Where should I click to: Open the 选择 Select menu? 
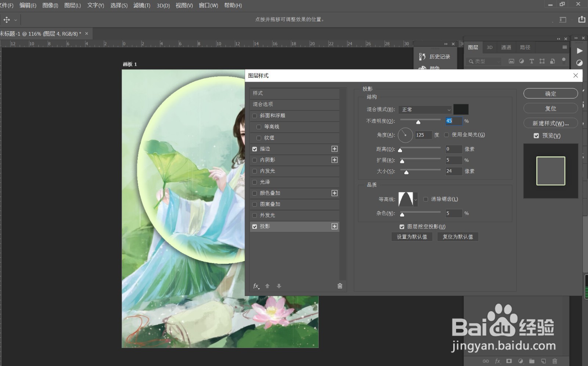pyautogui.click(x=119, y=5)
